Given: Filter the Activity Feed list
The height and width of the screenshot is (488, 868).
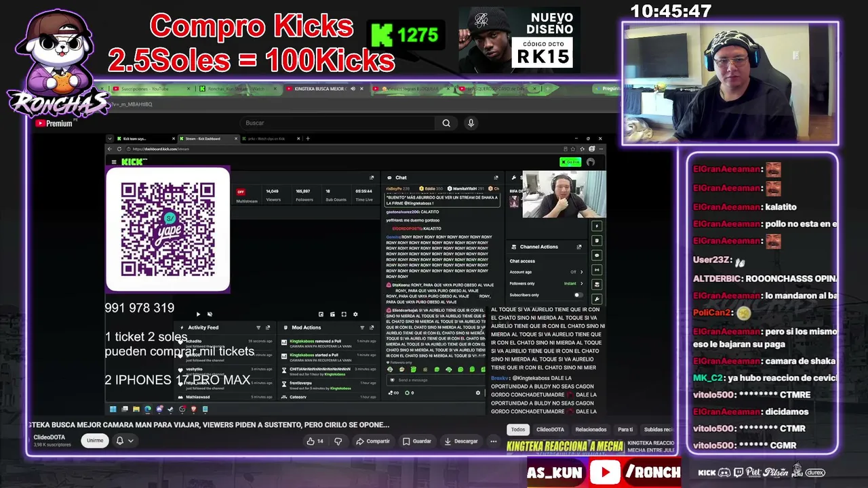Looking at the screenshot, I should coord(258,327).
